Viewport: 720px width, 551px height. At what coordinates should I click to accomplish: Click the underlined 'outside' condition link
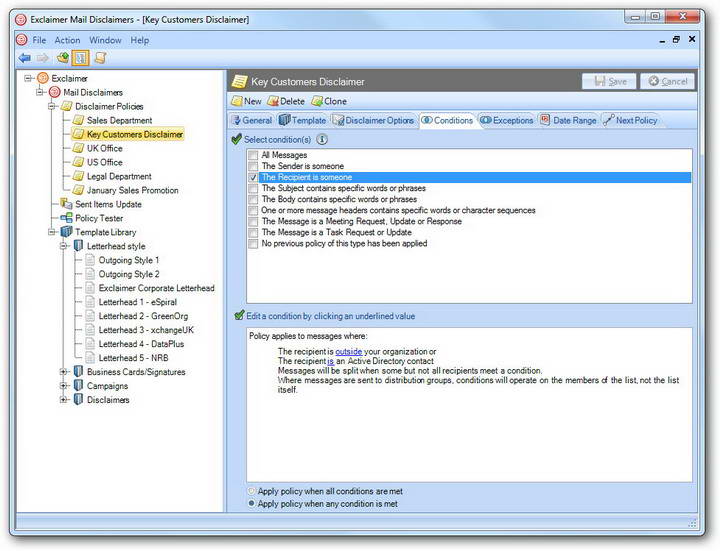[348, 351]
